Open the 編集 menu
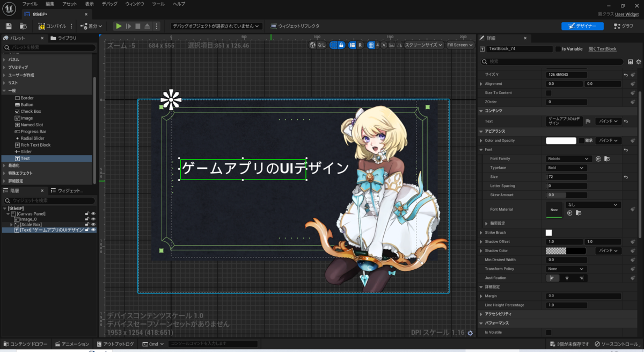The width and height of the screenshot is (644, 352). tap(50, 4)
